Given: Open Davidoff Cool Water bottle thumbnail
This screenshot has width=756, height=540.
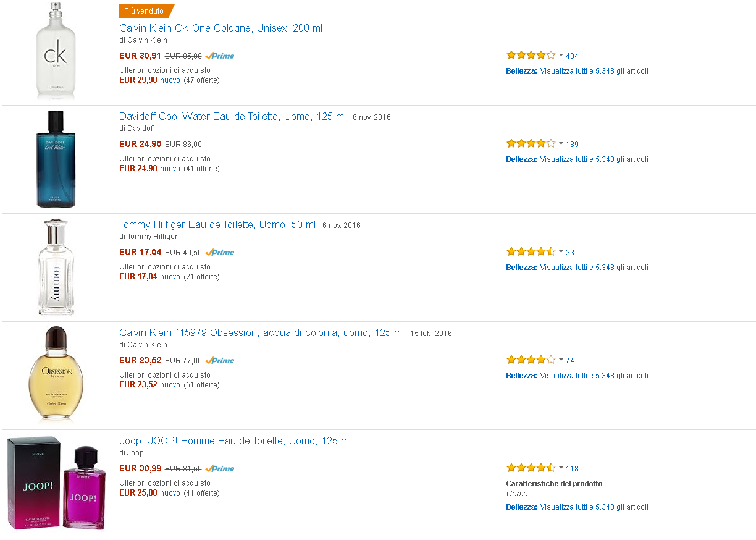Looking at the screenshot, I should pyautogui.click(x=56, y=159).
